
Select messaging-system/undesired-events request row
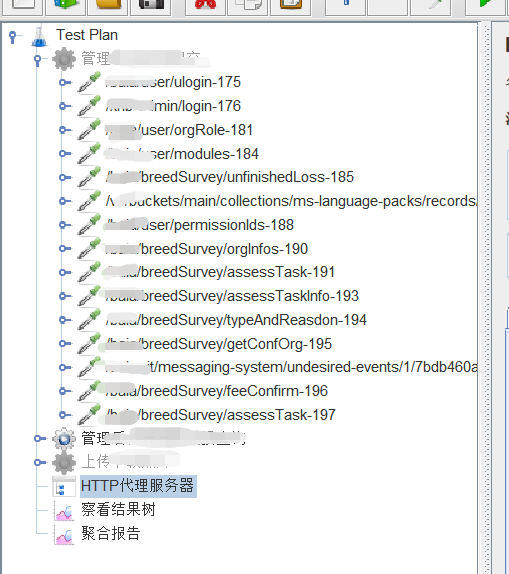291,367
